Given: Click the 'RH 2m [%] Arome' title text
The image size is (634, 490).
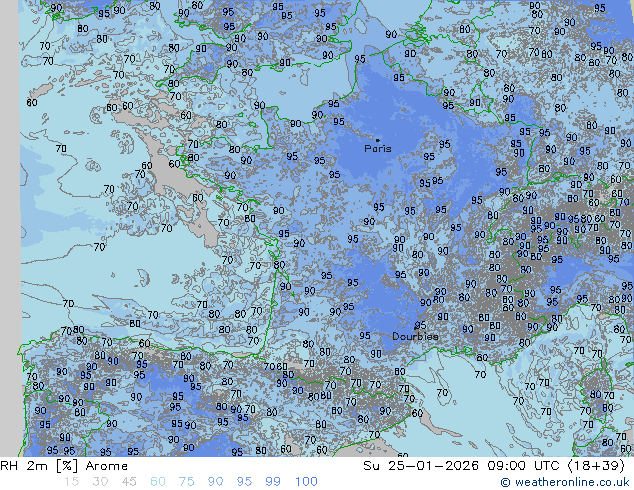Looking at the screenshot, I should point(64,466).
